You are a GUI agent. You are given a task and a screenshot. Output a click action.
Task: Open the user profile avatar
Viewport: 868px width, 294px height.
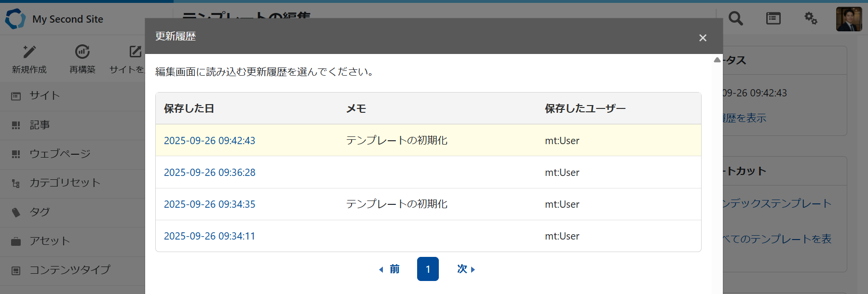tap(849, 19)
